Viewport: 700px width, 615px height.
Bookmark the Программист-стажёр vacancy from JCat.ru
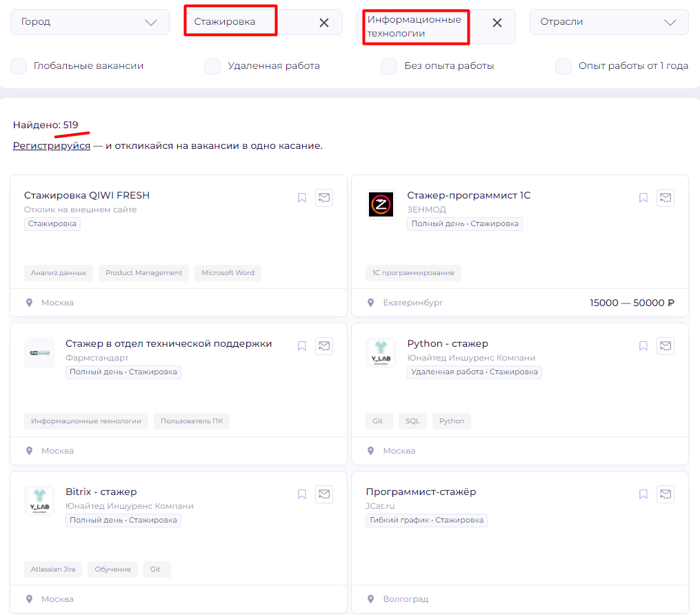point(643,494)
